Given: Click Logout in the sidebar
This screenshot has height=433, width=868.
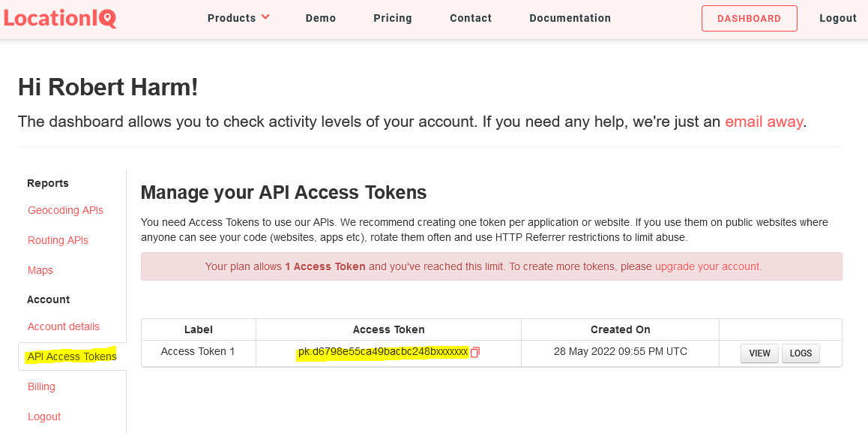Looking at the screenshot, I should click(44, 416).
